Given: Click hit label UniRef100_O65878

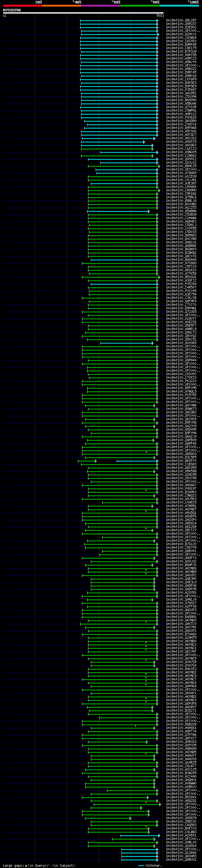Looking at the screenshot, I should click(x=181, y=818).
